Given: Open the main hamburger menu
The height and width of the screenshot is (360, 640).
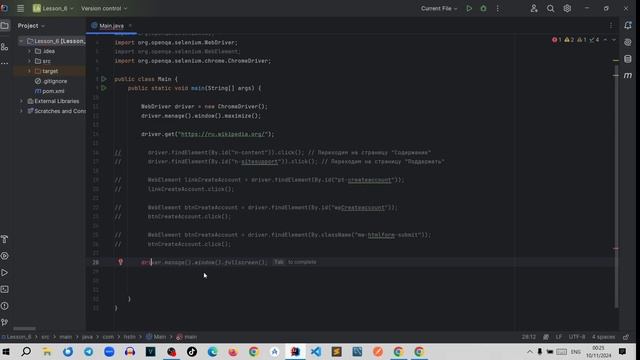Looking at the screenshot, I should pyautogui.click(x=20, y=8).
